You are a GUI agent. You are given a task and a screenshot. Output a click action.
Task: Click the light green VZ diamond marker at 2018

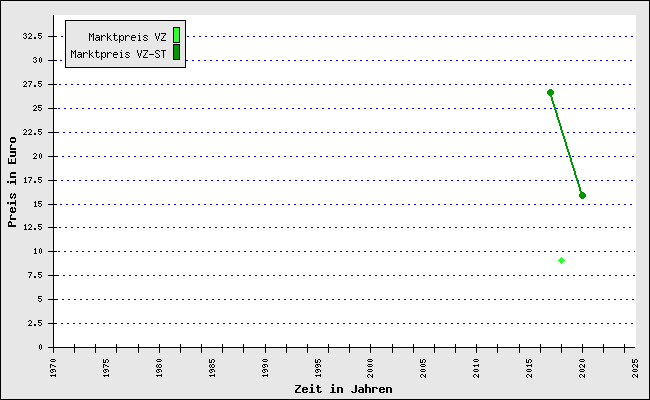click(x=561, y=261)
